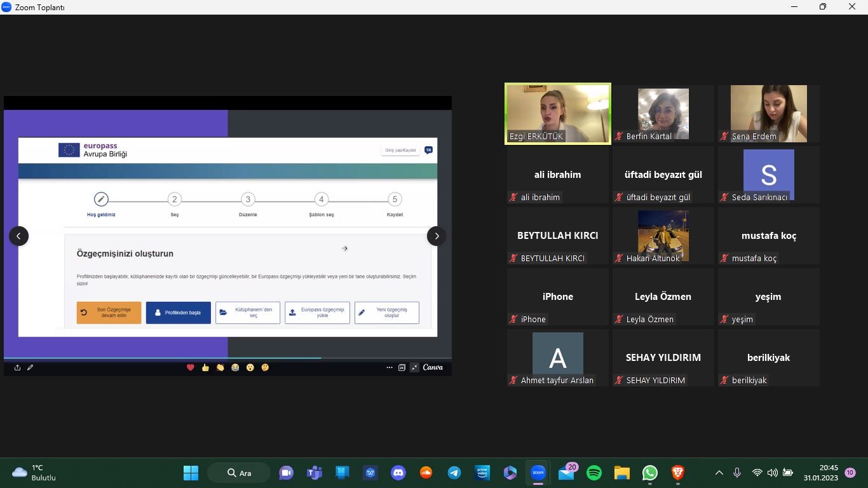Click the TR language selector on Europass
This screenshot has height=488, width=868.
pos(428,151)
